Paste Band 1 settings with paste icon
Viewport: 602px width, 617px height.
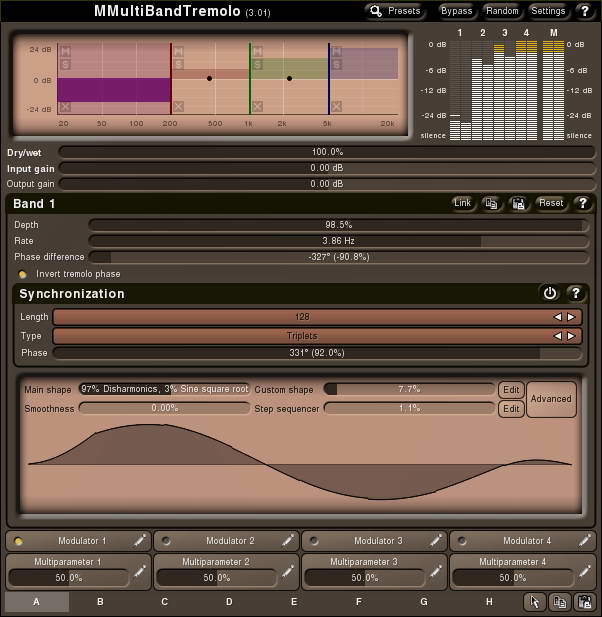click(519, 203)
